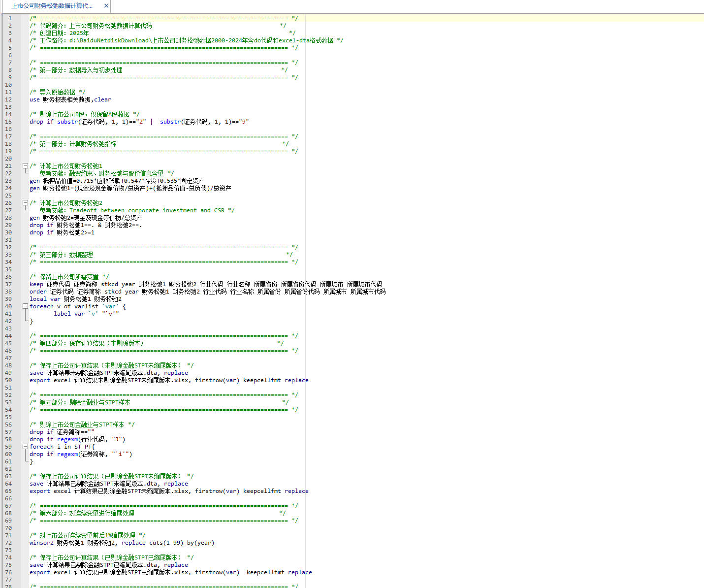Click the label var statement line
Image resolution: width=704 pixels, height=588 pixels.
(86, 314)
